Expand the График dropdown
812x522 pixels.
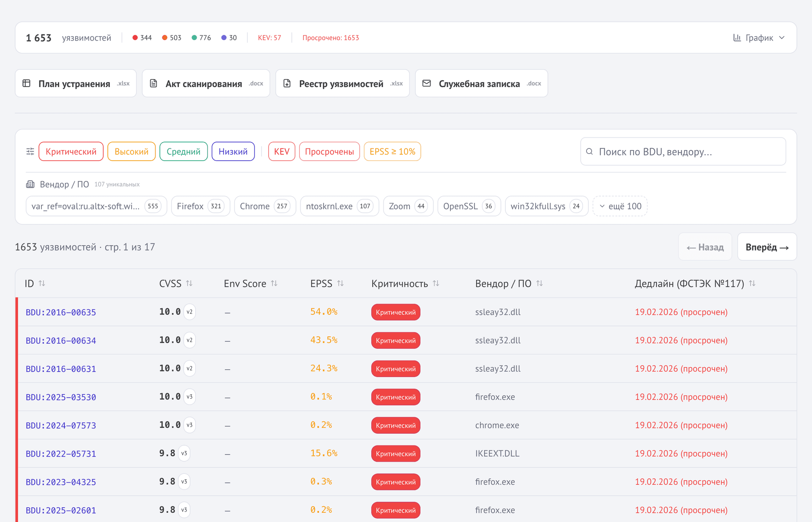(x=759, y=38)
